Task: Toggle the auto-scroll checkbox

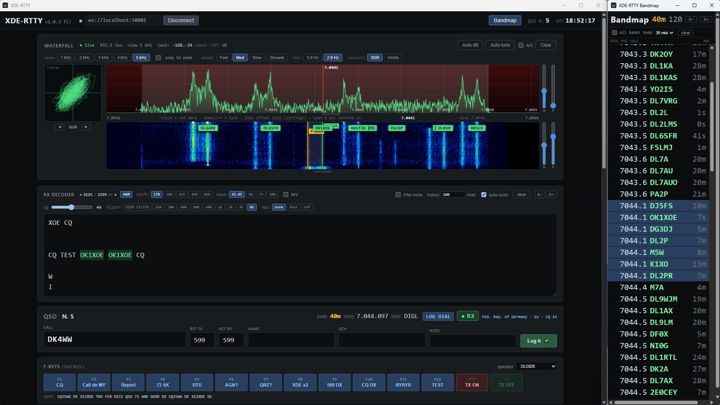Action: pos(484,195)
